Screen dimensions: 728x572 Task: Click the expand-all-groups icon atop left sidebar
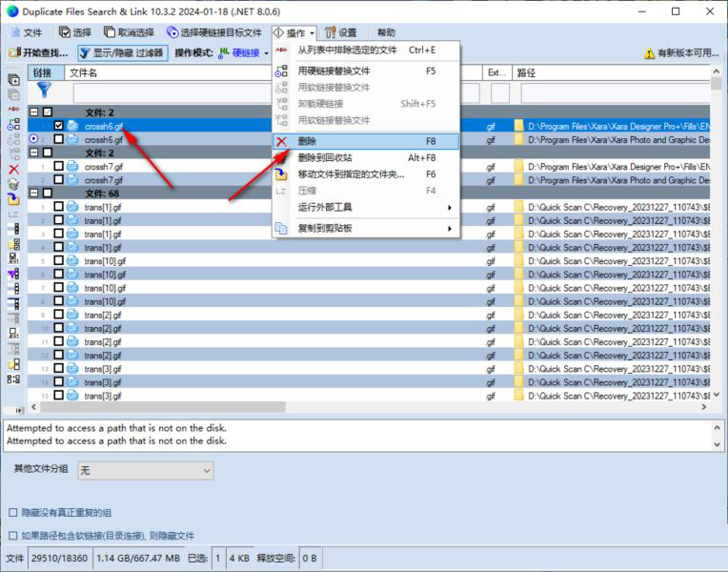coord(14,80)
